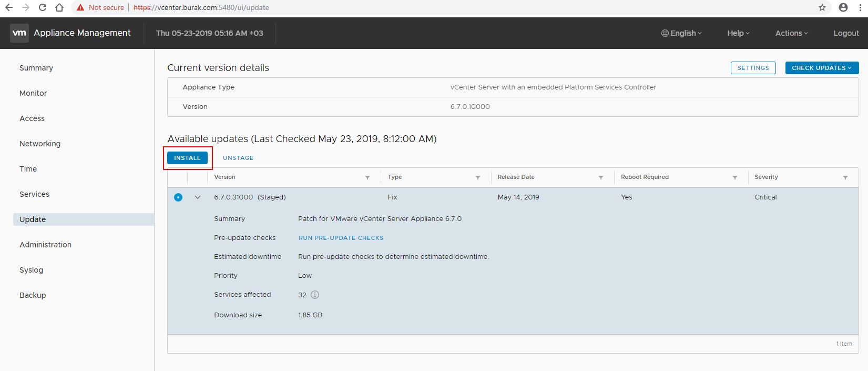Open browser profile account icon
Screen dimensions: 868x371
843,7
